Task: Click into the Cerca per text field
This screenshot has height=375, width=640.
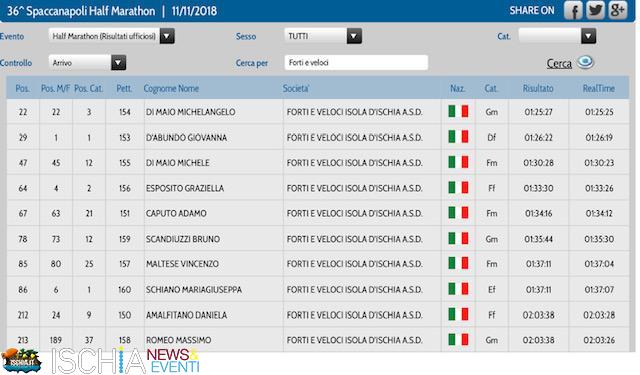Action: tap(356, 62)
